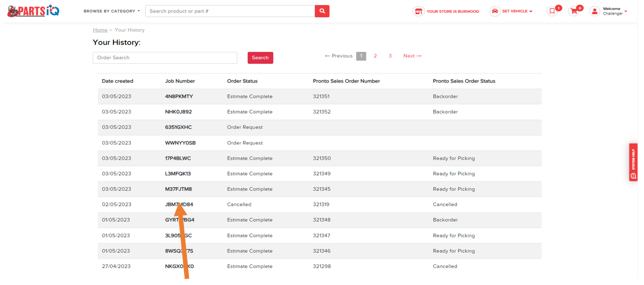This screenshot has height=285, width=644.
Task: Click sales order number 321349
Action: (322, 174)
